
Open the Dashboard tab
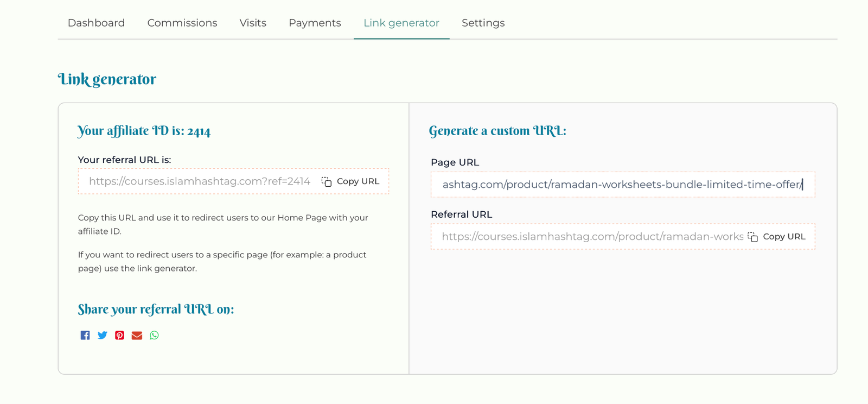[96, 23]
